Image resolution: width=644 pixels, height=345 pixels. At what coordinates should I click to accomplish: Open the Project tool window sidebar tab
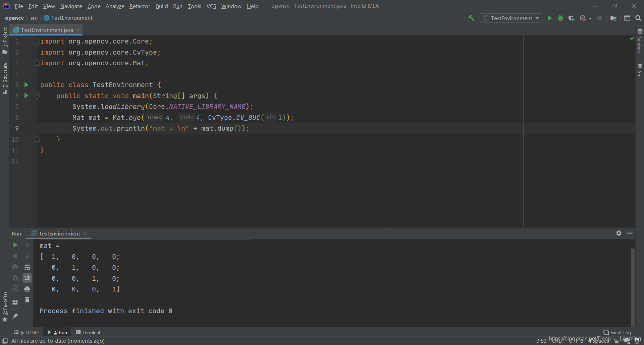click(x=5, y=40)
